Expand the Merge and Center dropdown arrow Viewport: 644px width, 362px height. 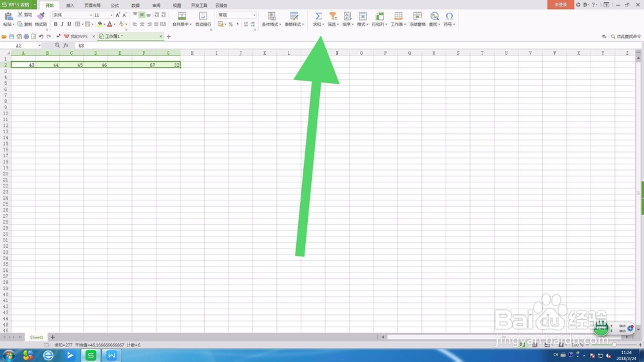click(191, 24)
